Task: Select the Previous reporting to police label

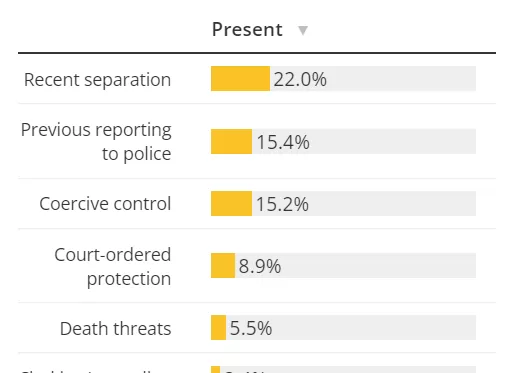Action: pyautogui.click(x=96, y=141)
